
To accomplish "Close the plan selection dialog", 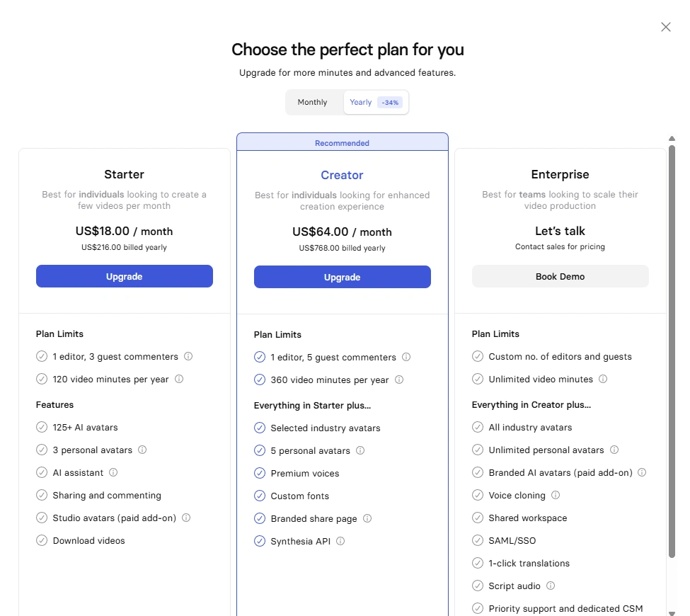I will pyautogui.click(x=666, y=28).
